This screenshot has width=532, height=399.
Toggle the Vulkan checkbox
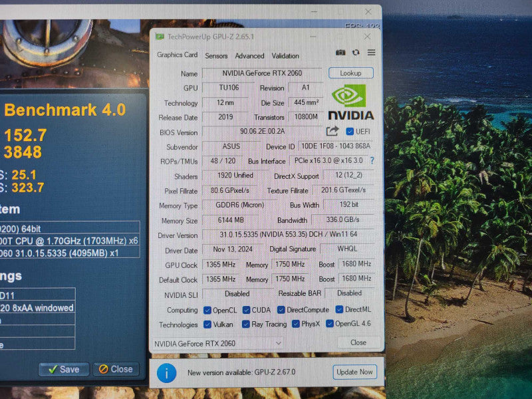[207, 325]
